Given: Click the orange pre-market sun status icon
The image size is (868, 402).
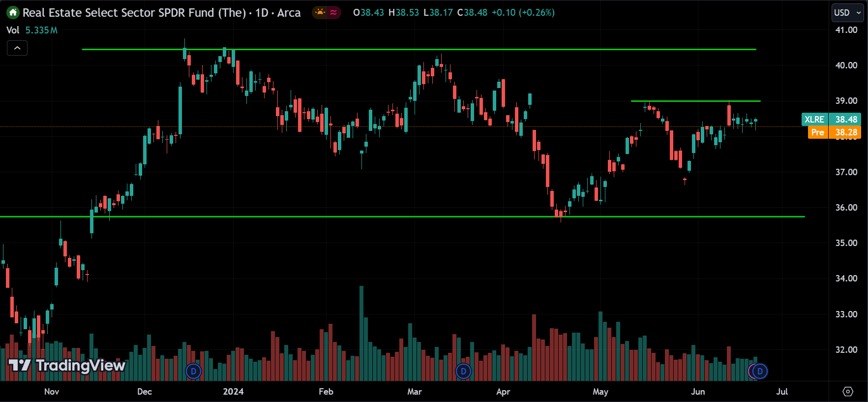Looking at the screenshot, I should click(320, 13).
